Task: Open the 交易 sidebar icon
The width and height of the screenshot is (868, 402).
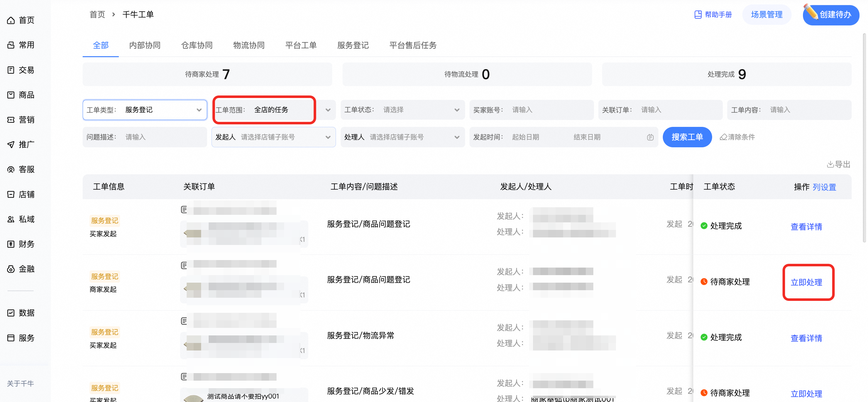Action: tap(11, 70)
